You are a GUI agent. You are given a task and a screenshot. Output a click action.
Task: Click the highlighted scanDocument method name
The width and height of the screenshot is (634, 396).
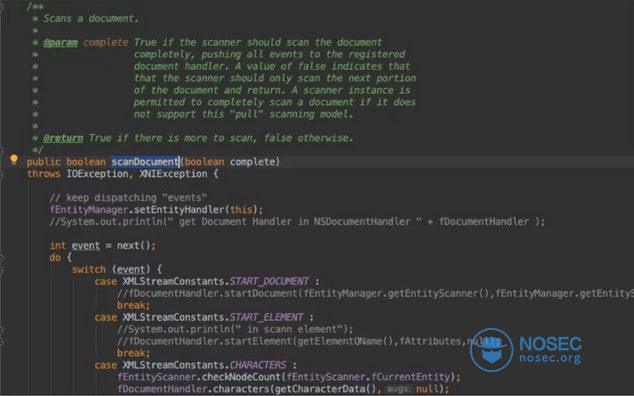tap(145, 162)
